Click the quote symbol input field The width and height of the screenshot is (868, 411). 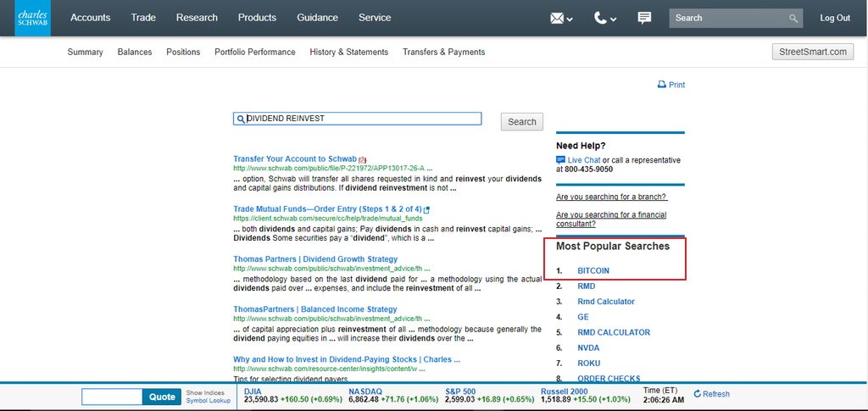tap(112, 397)
